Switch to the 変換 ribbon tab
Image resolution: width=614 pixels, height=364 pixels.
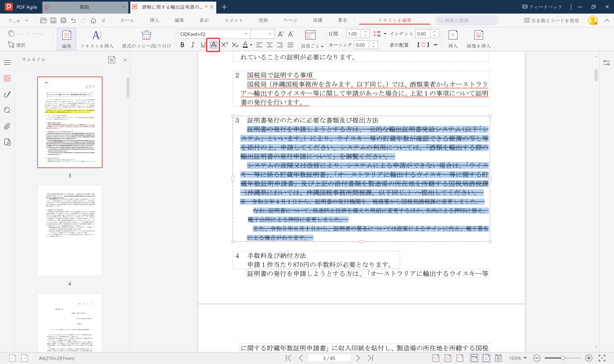point(263,20)
